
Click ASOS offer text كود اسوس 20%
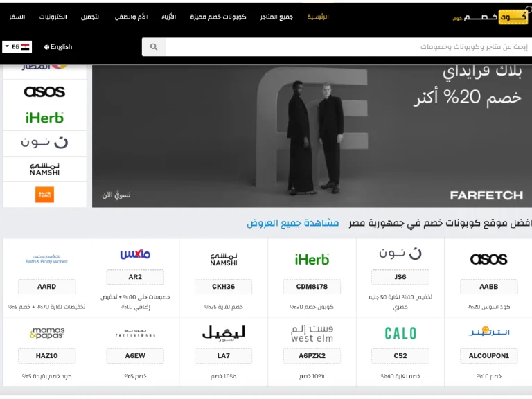pos(488,307)
